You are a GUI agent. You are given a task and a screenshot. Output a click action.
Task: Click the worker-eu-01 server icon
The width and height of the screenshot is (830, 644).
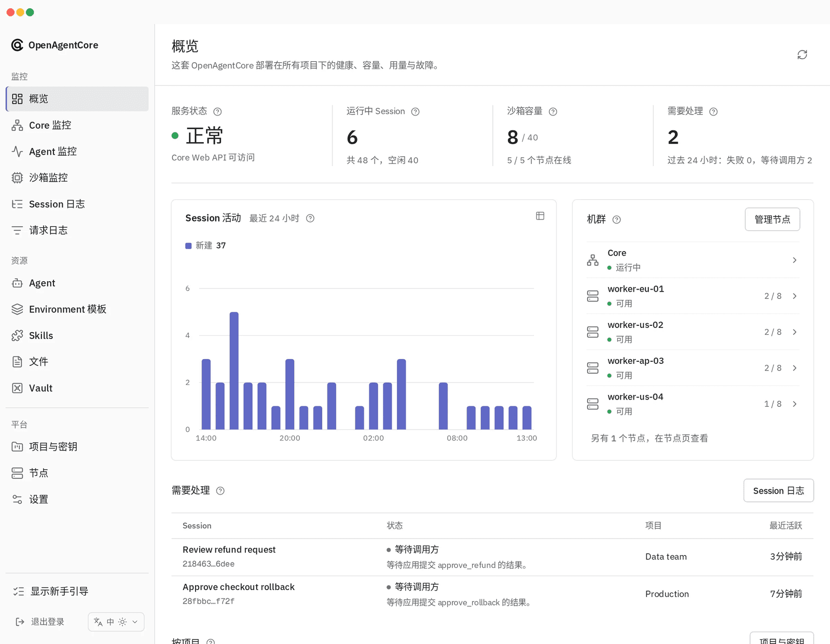point(592,296)
